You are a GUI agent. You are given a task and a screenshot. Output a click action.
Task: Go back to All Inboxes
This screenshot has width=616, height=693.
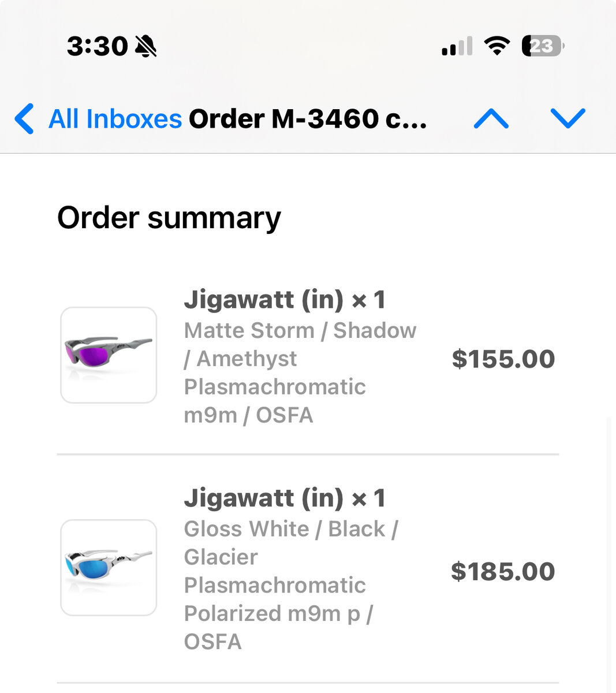tap(115, 119)
